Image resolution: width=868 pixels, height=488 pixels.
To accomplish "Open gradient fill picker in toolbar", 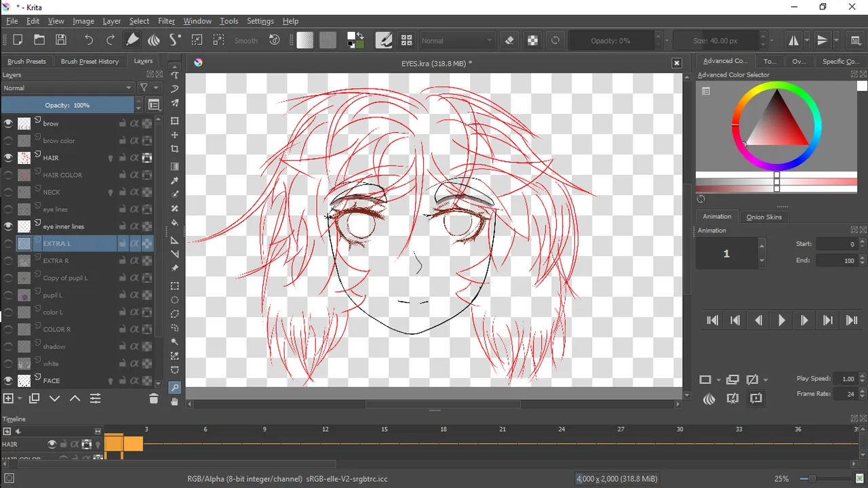I will tap(305, 40).
